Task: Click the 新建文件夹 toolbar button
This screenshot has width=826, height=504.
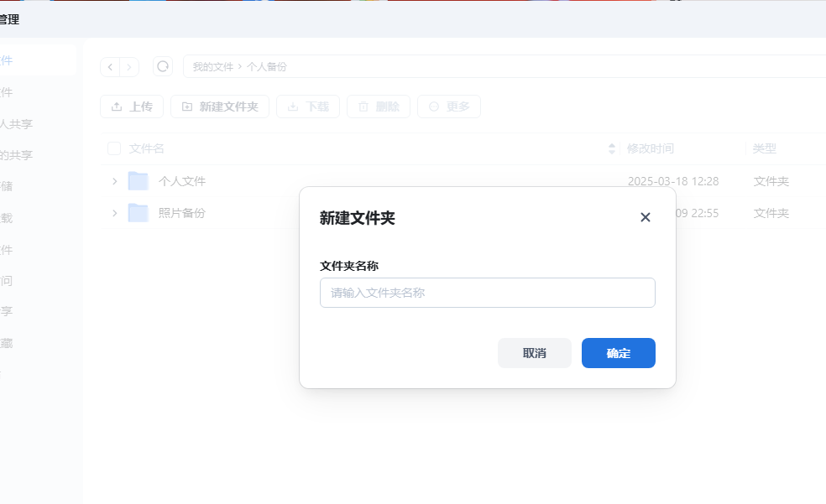Action: click(x=220, y=107)
